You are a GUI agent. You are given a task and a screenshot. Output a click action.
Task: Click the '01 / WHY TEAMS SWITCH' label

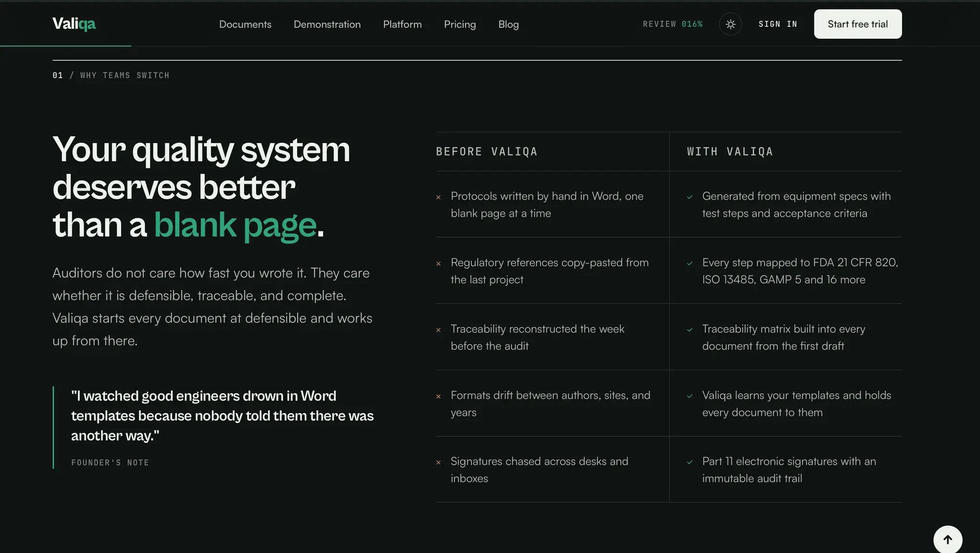[x=111, y=75]
